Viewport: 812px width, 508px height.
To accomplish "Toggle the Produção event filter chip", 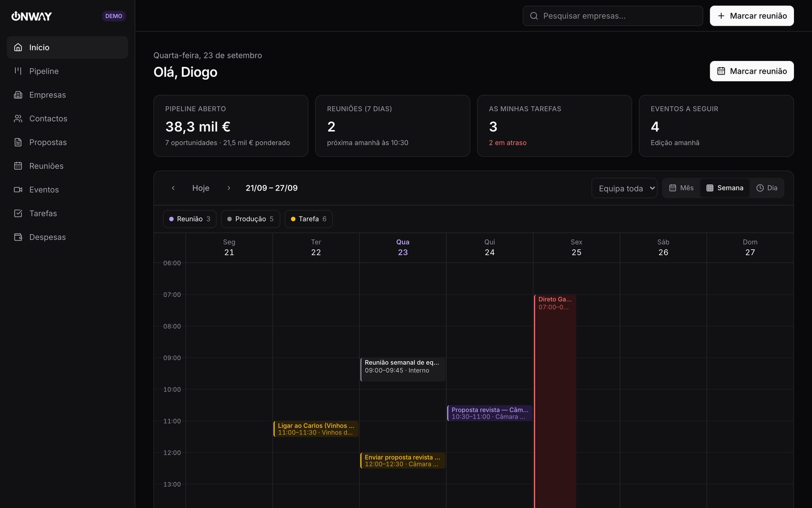I will click(250, 219).
